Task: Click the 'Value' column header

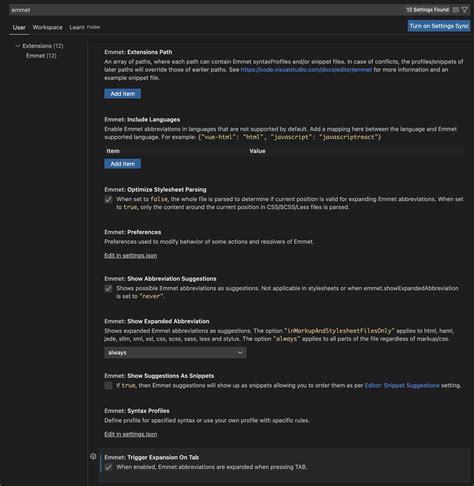Action: (x=257, y=151)
